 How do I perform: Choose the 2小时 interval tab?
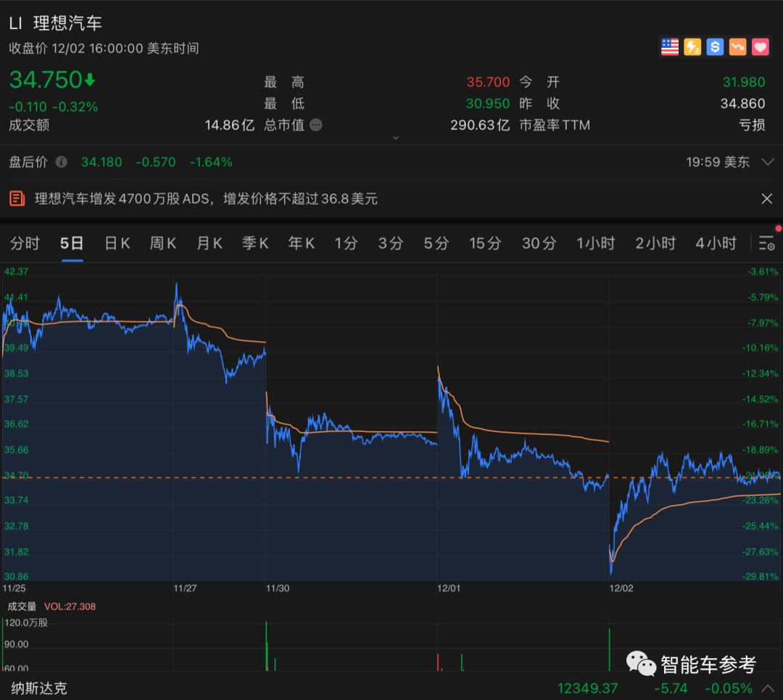pyautogui.click(x=655, y=243)
